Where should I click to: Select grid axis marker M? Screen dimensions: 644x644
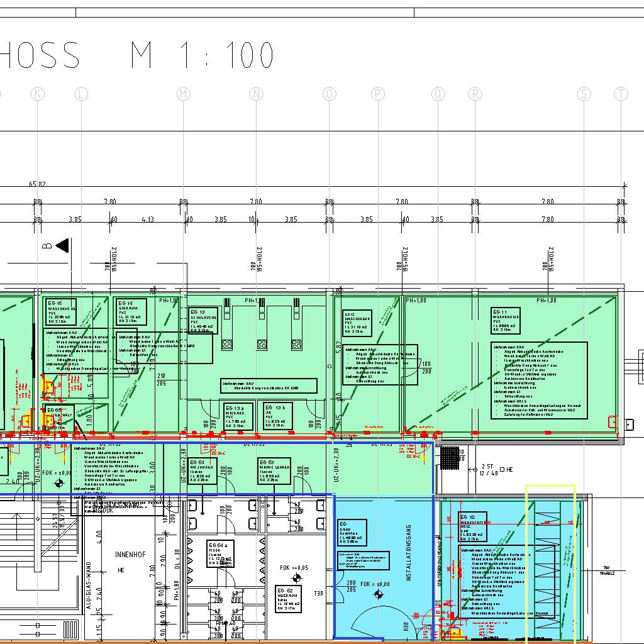click(183, 94)
